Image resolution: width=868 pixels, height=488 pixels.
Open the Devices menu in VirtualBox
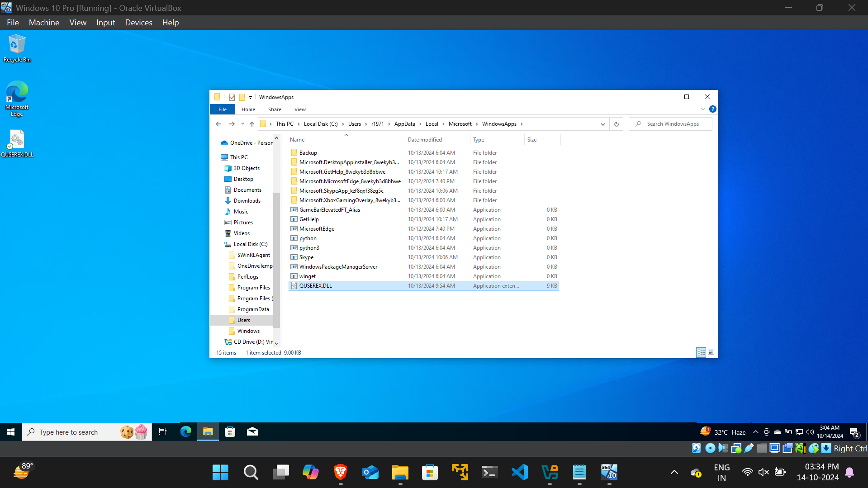coord(138,23)
